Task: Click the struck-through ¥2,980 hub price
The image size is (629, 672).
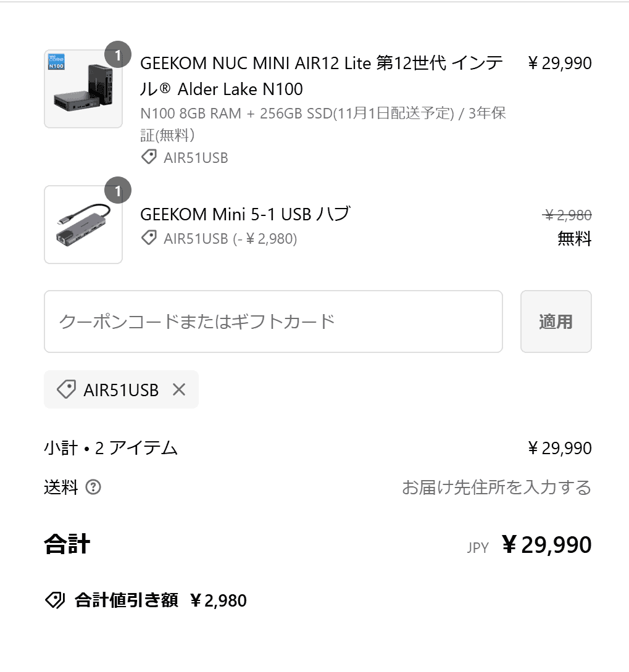Action: pos(567,215)
